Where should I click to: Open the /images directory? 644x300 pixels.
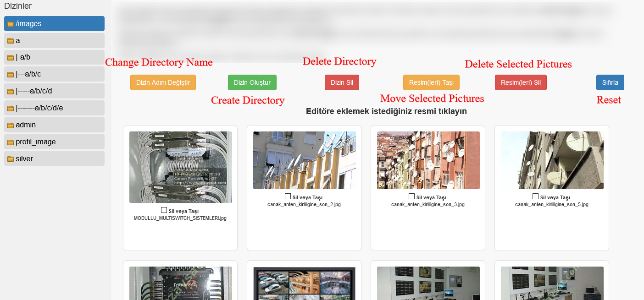point(54,24)
